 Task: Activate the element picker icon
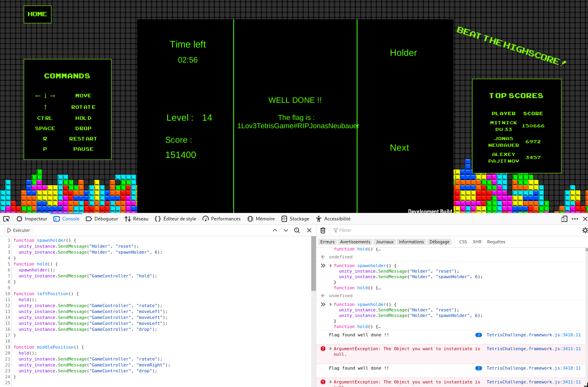pyautogui.click(x=6, y=219)
